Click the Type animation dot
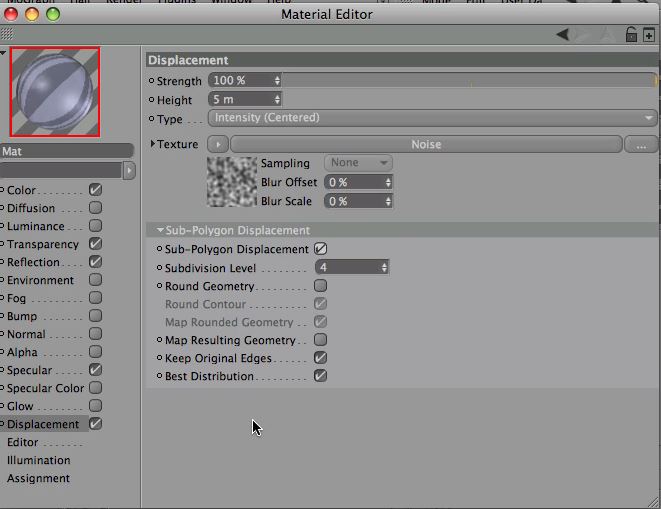Viewport: 661px width, 509px height. click(x=151, y=119)
